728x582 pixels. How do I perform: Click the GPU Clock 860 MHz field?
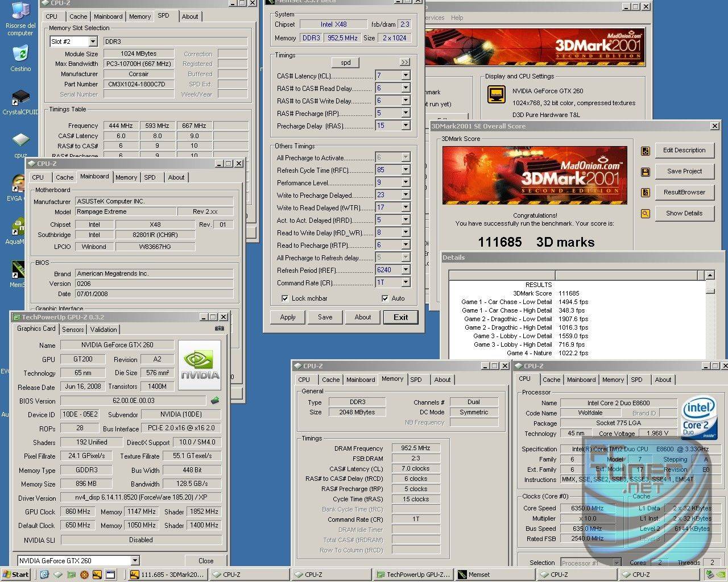(x=77, y=512)
